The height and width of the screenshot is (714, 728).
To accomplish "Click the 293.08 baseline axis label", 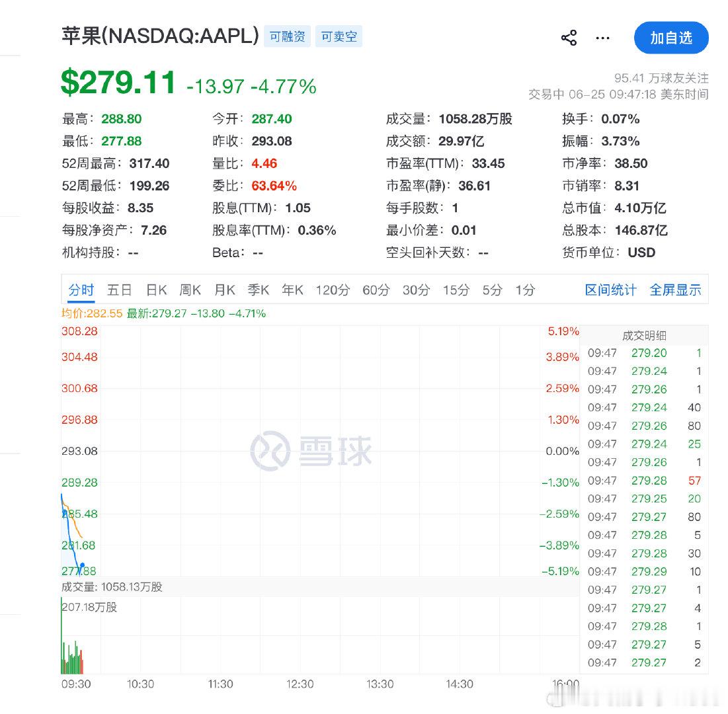I will pos(79,451).
